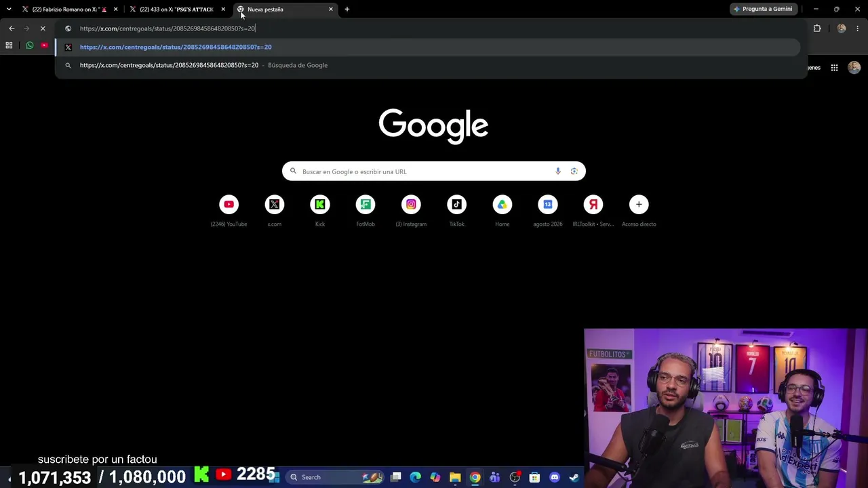Go back to the previous page
The image size is (868, 488).
point(12,28)
